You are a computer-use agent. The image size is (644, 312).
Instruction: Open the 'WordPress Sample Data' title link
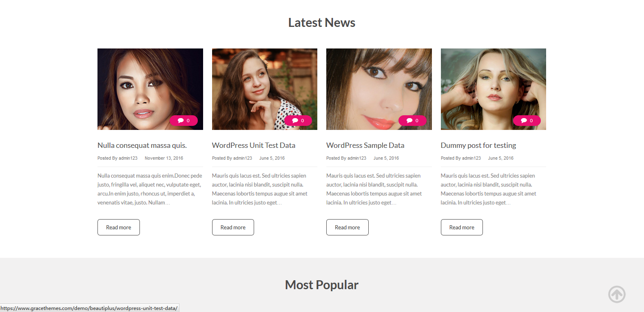click(365, 145)
